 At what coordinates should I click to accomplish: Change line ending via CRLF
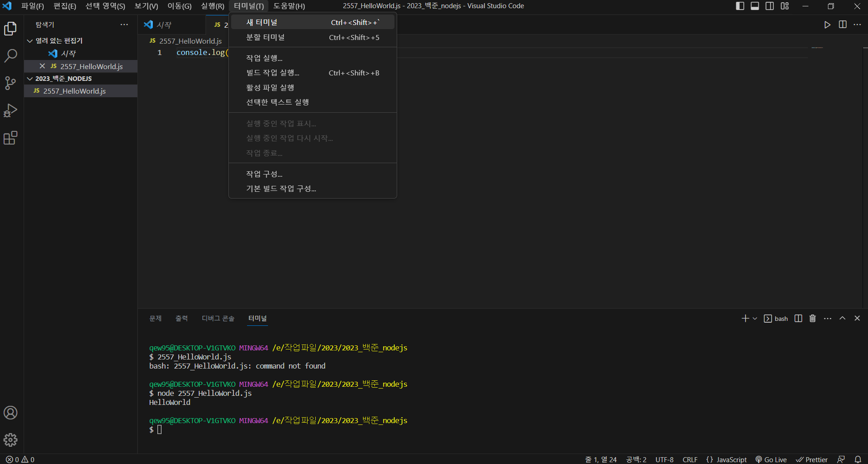tap(690, 459)
